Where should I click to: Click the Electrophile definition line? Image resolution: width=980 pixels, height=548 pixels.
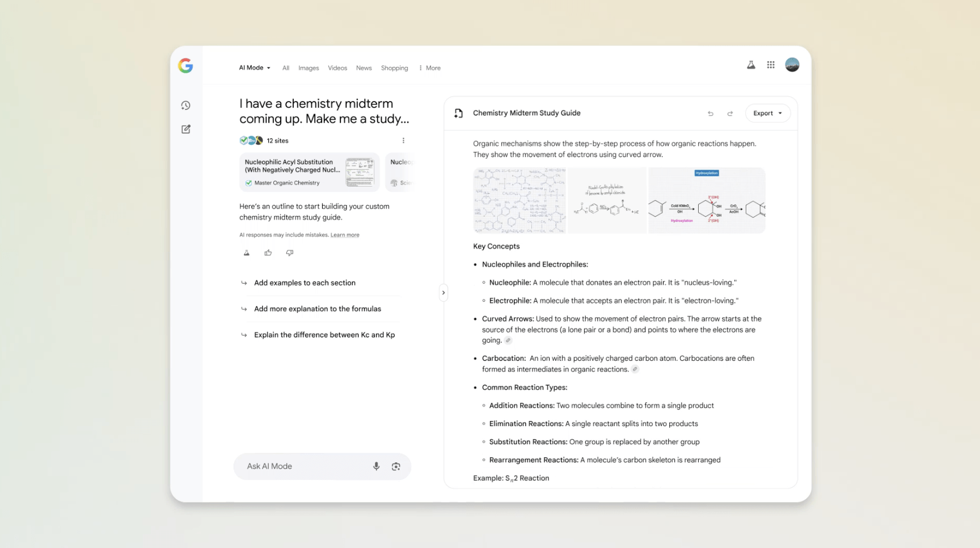(614, 301)
